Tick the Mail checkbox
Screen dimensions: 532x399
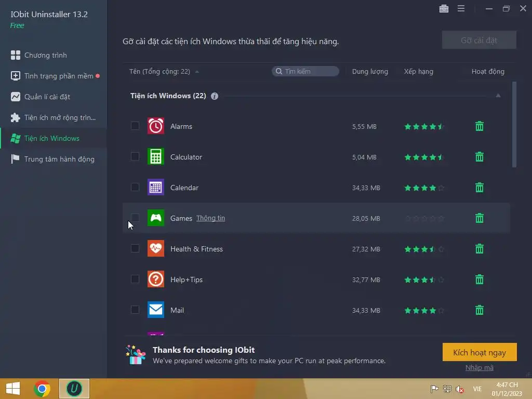click(135, 310)
